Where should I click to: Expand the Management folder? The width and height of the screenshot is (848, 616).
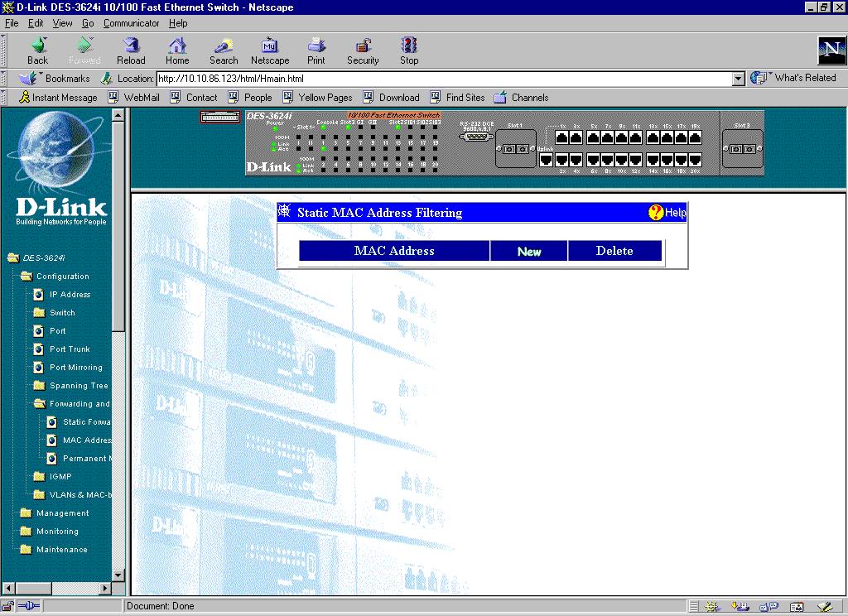click(x=26, y=513)
